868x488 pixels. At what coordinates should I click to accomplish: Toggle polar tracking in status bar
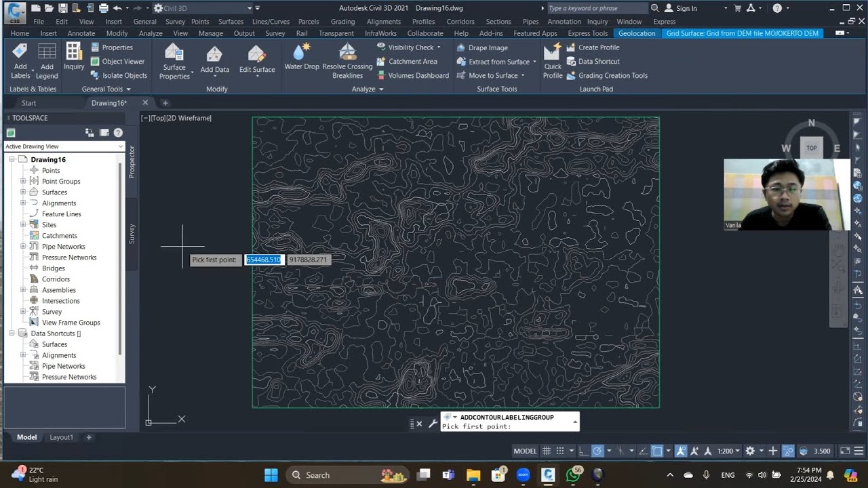pyautogui.click(x=597, y=451)
